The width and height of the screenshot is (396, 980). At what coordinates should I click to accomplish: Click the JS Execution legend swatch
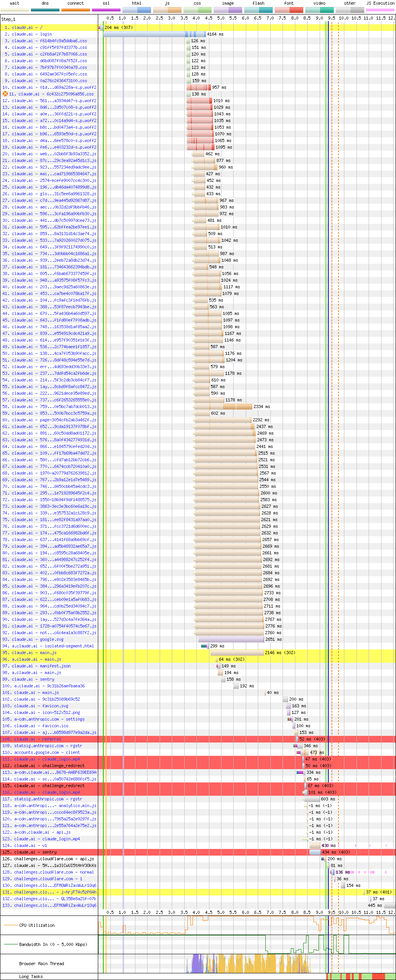pyautogui.click(x=380, y=10)
